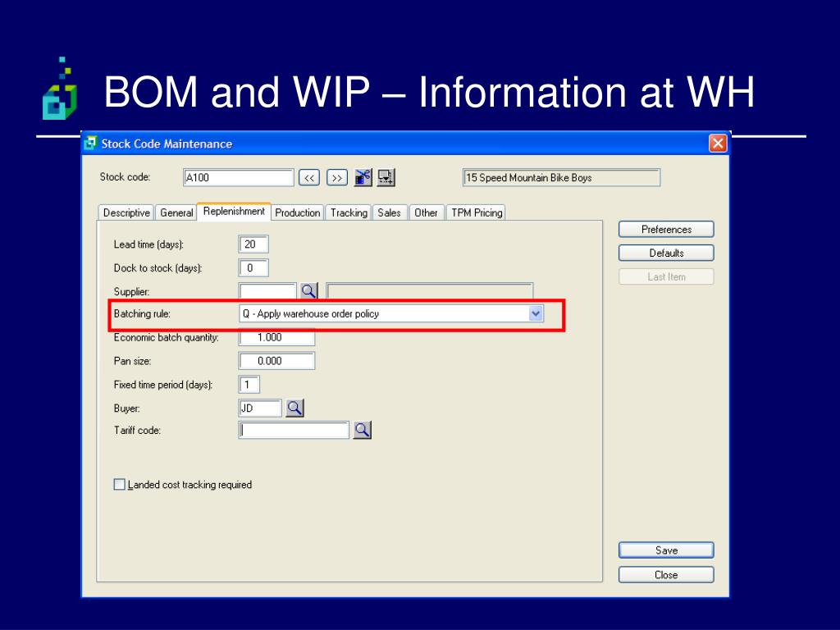
Task: Click the Economic batch quantity field
Action: 276,337
